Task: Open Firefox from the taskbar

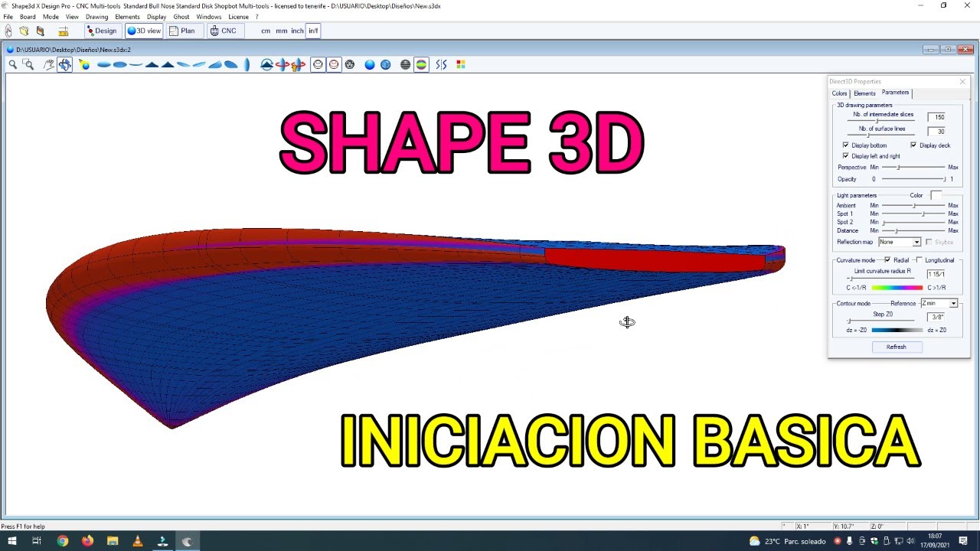Action: 87,541
